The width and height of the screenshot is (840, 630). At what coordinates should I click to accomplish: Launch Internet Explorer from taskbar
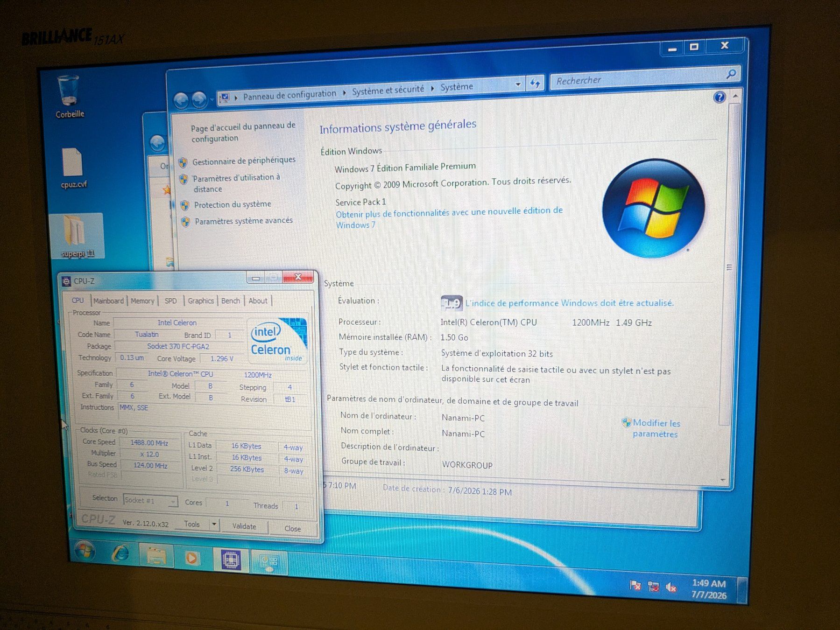click(121, 553)
